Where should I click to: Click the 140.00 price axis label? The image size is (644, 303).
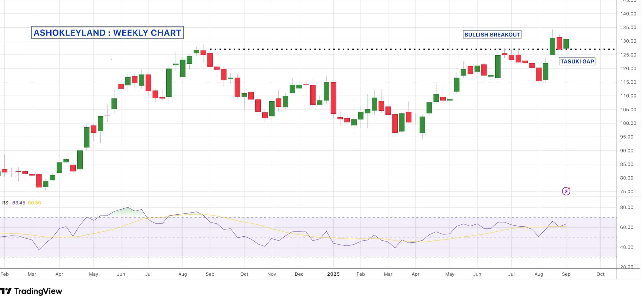[x=628, y=14]
